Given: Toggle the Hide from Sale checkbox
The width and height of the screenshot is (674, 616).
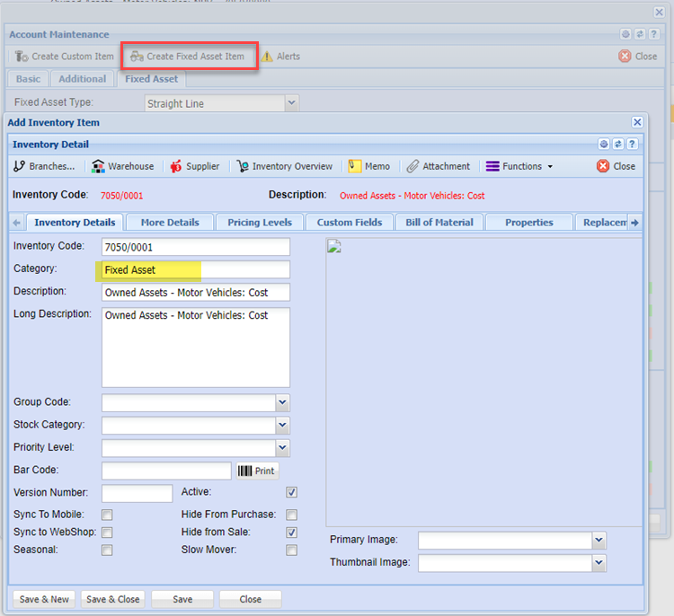Looking at the screenshot, I should click(x=291, y=532).
